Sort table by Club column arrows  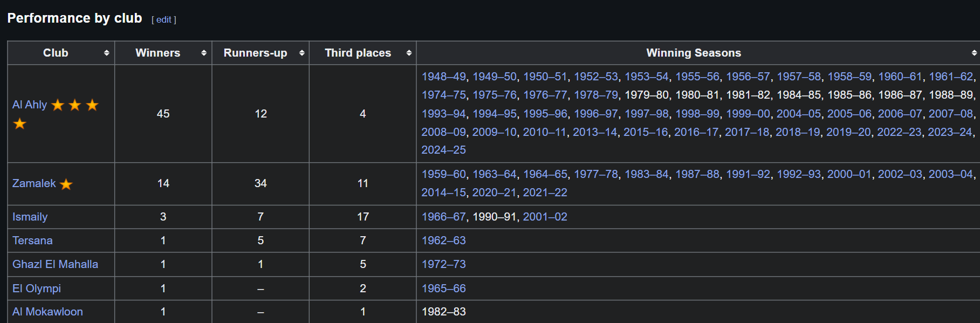[x=106, y=53]
